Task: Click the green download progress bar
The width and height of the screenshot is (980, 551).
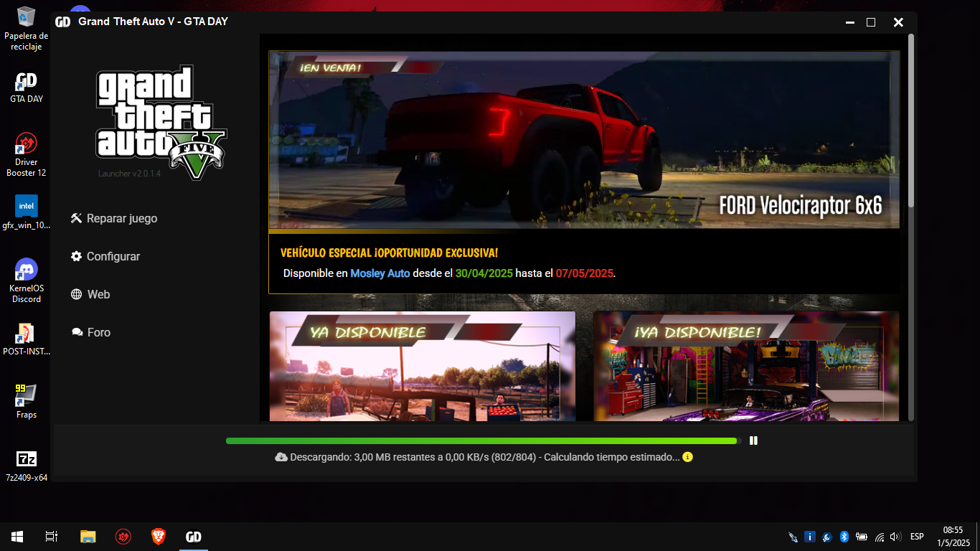Action: click(x=481, y=441)
